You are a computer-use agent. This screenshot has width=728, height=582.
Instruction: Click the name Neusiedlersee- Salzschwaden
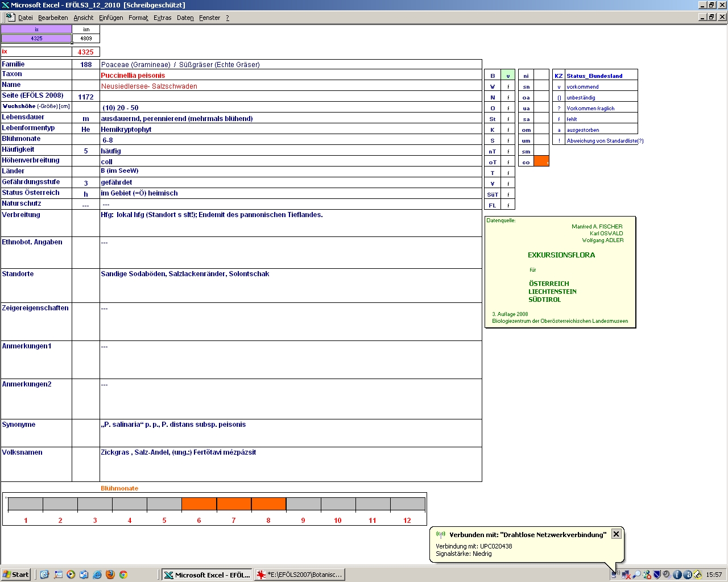point(149,86)
